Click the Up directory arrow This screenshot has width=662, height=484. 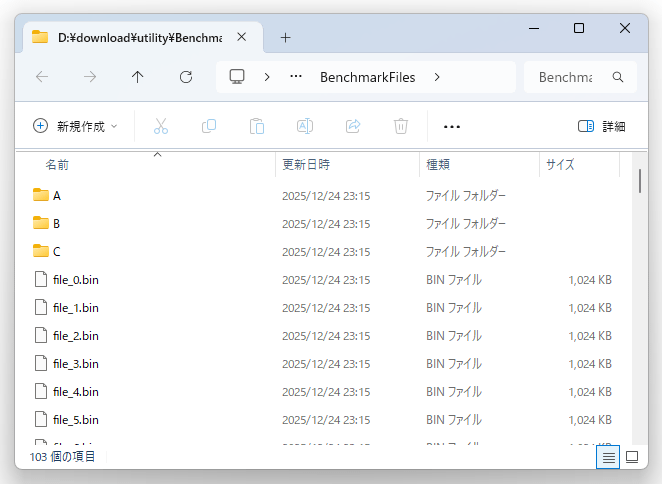click(x=138, y=77)
